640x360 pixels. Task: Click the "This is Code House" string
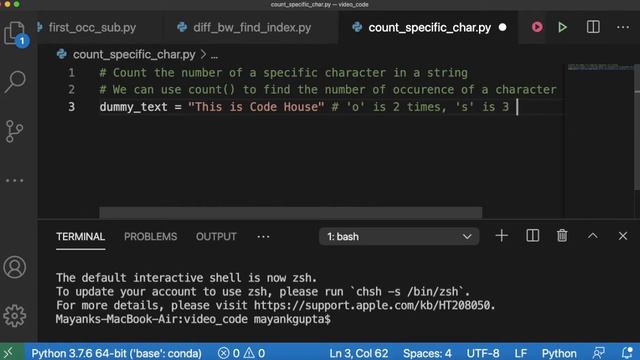(256, 107)
